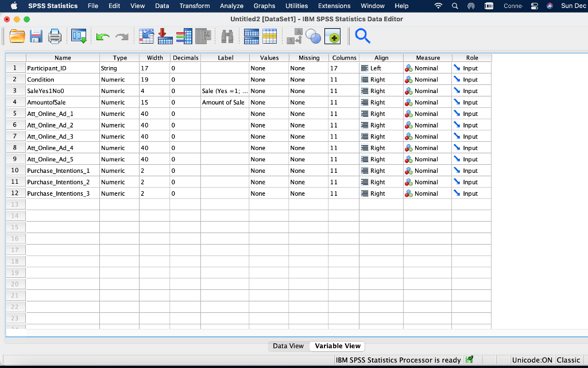Click the Participant_ID name cell
Image resolution: width=588 pixels, height=368 pixels.
63,68
